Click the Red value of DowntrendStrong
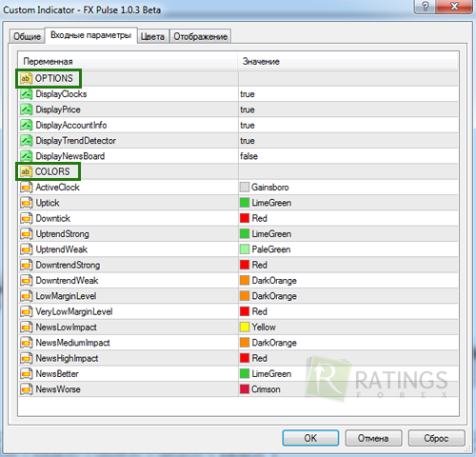 [x=260, y=265]
